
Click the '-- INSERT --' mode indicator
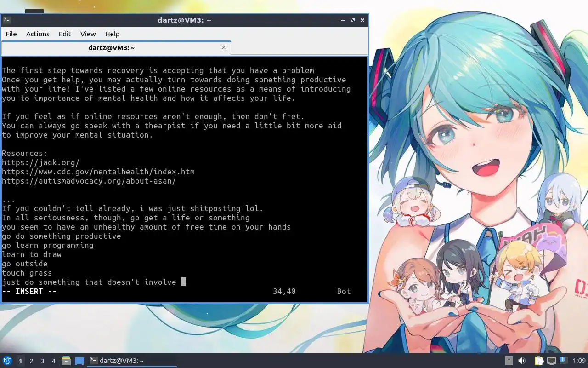click(x=29, y=291)
